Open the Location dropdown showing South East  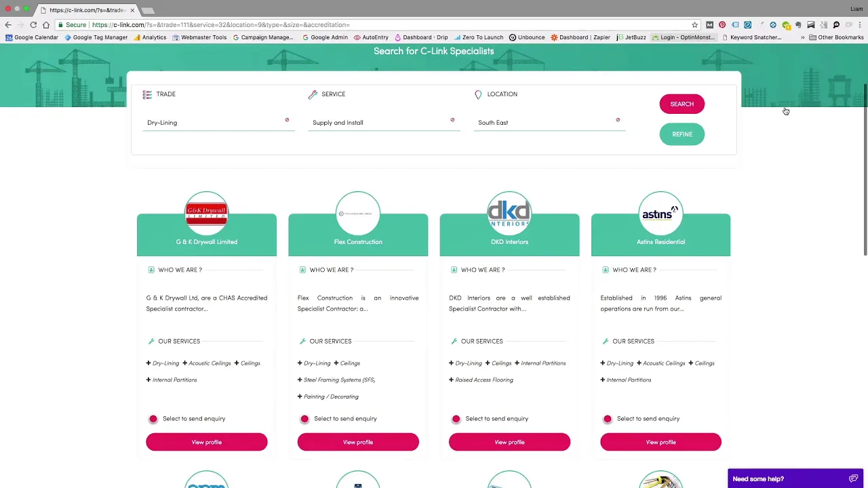tap(549, 123)
